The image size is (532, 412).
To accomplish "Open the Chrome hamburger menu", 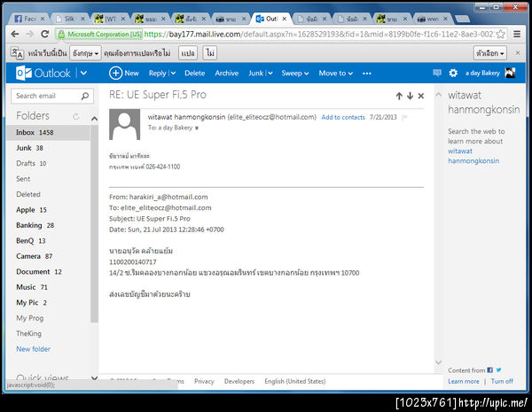I will [x=517, y=34].
